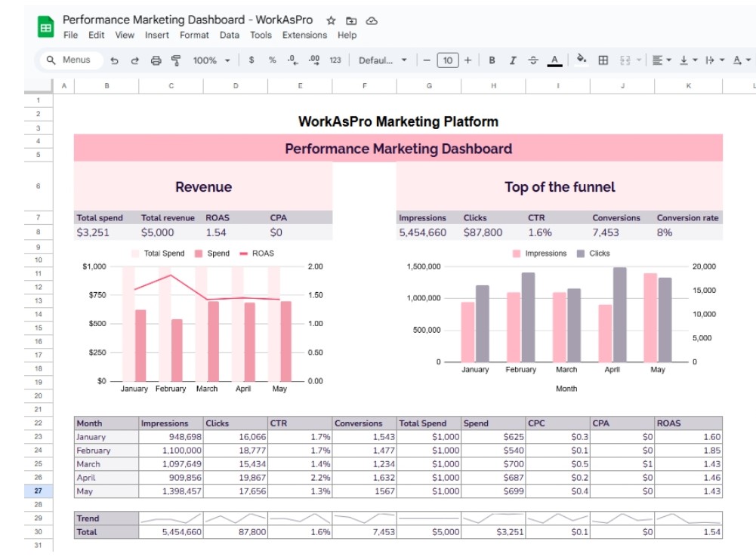The image size is (756, 557).
Task: Open the Format menu
Action: click(194, 35)
